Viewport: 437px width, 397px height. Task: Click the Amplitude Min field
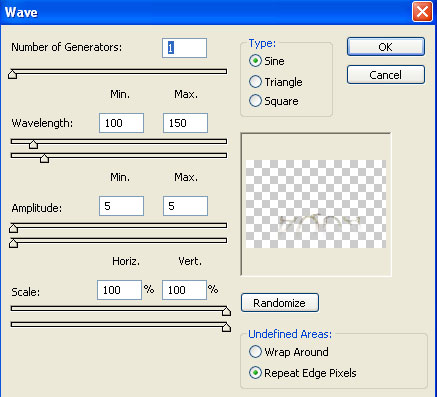(x=121, y=206)
